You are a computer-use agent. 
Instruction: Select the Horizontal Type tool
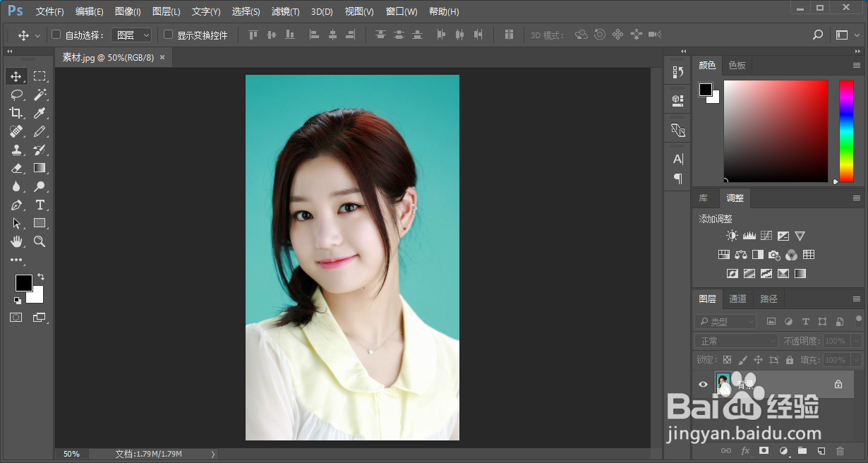tap(40, 205)
